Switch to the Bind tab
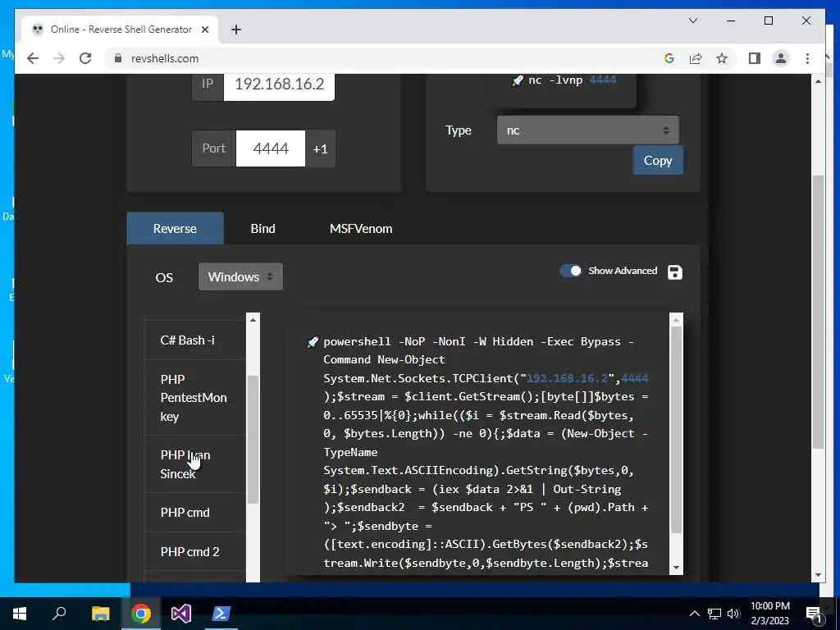 262,228
